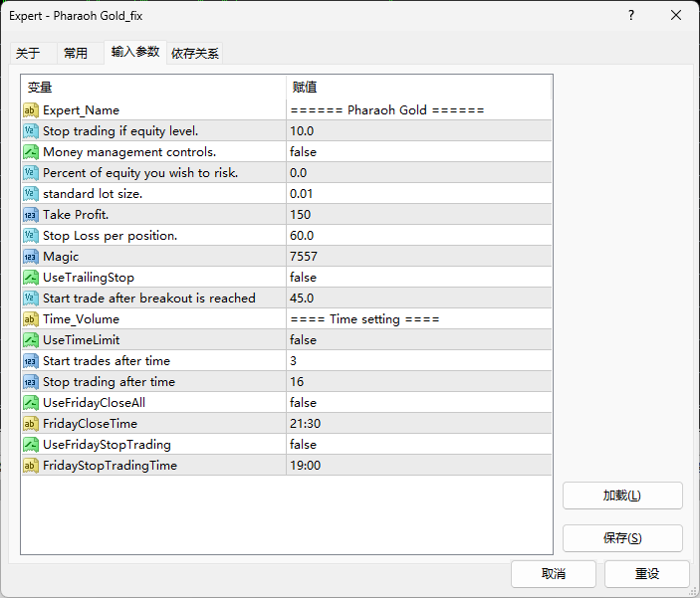Select the Time_Volume variable name
Image resolution: width=700 pixels, height=598 pixels.
click(82, 319)
